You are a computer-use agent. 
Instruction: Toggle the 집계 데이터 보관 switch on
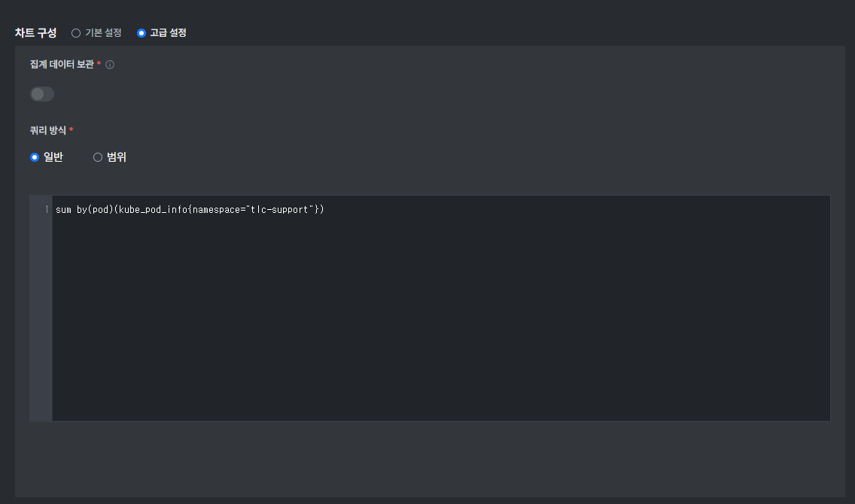pyautogui.click(x=42, y=94)
